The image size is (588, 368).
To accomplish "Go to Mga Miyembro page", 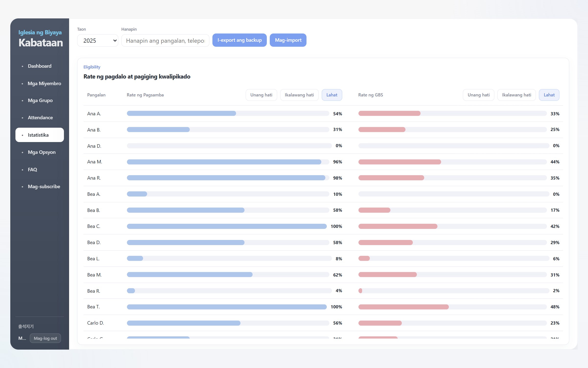I will click(39, 83).
